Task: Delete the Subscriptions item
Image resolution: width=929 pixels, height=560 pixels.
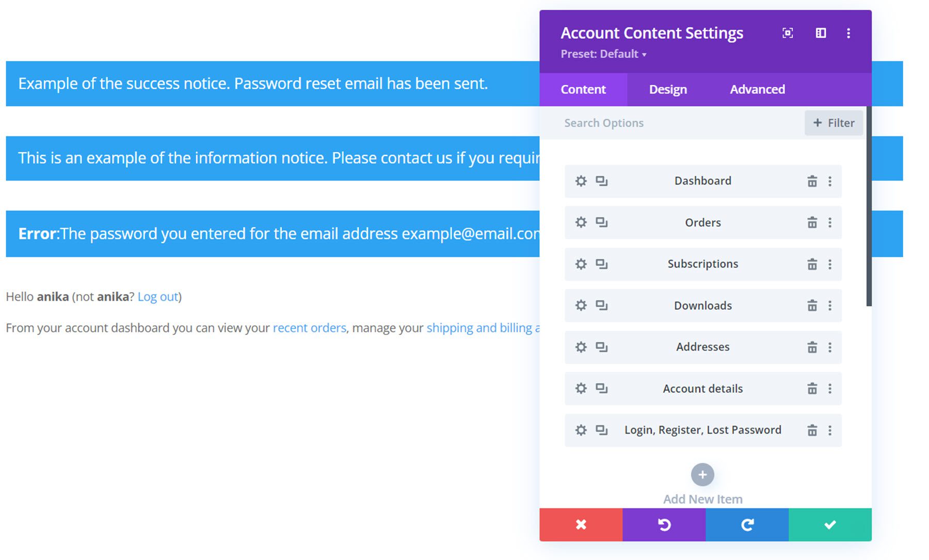Action: (812, 264)
